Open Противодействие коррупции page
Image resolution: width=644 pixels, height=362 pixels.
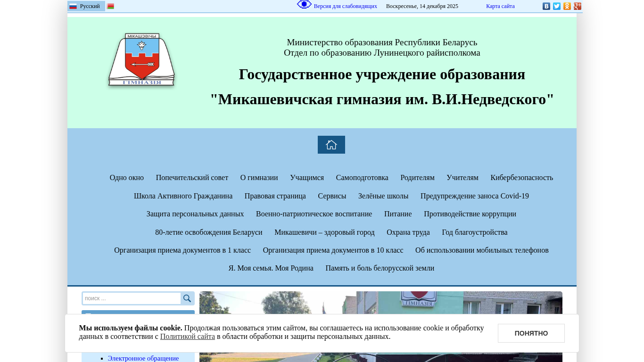coord(470,214)
